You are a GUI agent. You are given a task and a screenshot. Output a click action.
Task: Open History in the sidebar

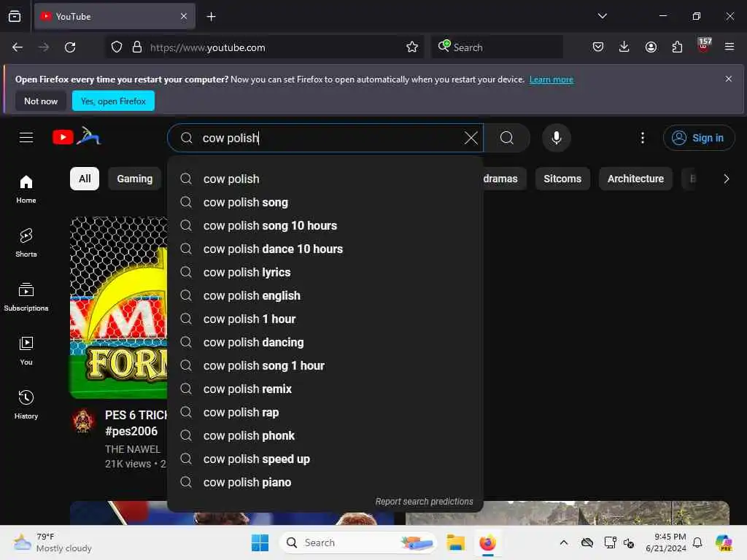[26, 405]
